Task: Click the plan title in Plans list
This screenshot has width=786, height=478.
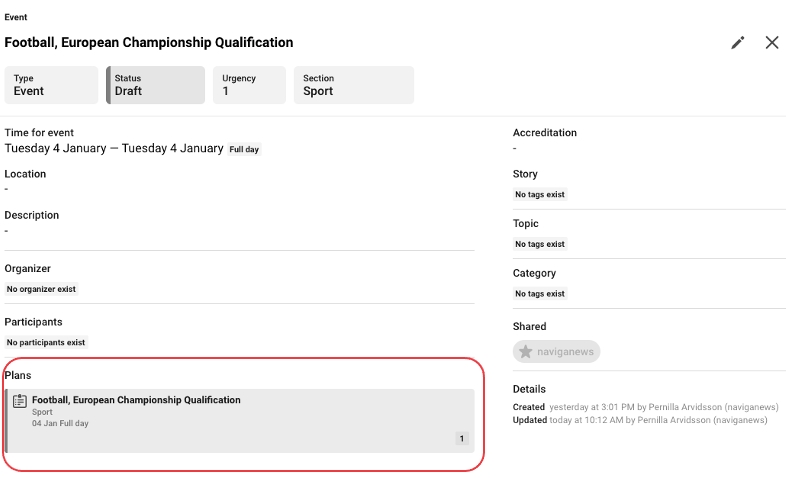Action: coord(136,400)
